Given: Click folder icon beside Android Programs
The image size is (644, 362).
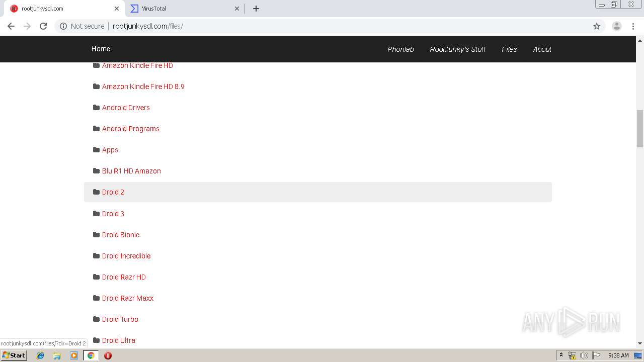Looking at the screenshot, I should point(96,128).
